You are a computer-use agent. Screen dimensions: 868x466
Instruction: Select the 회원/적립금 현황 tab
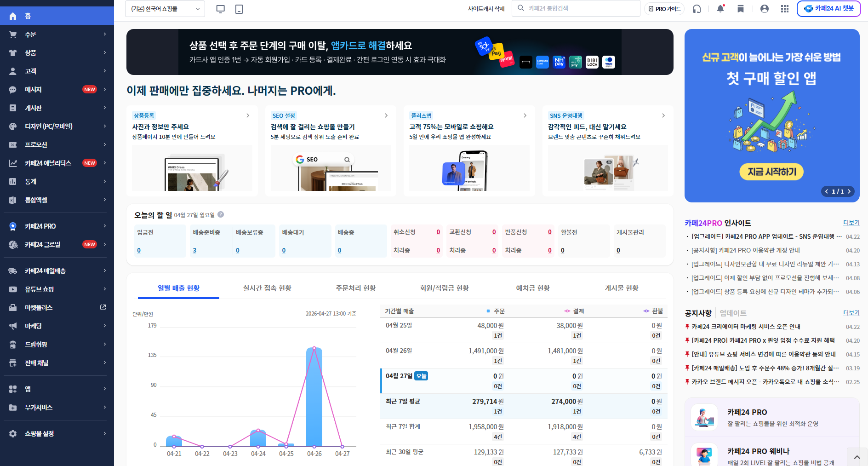tap(445, 288)
